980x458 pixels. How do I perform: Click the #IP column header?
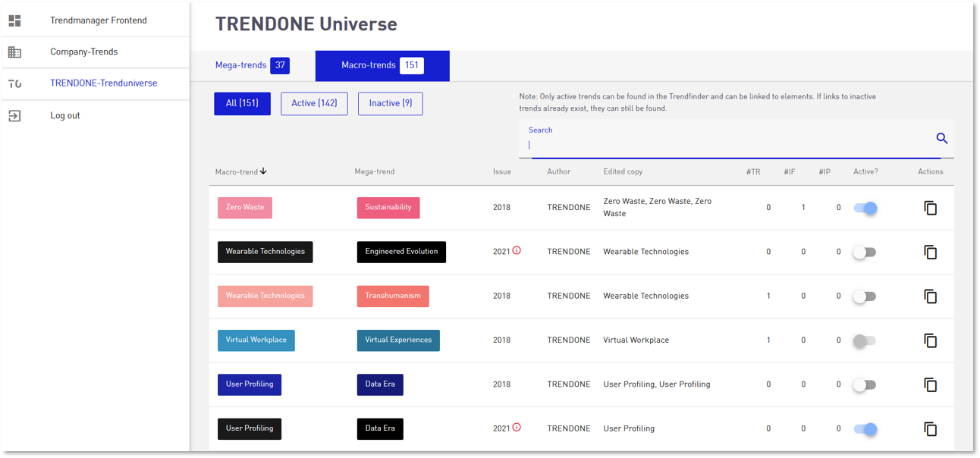click(x=825, y=172)
